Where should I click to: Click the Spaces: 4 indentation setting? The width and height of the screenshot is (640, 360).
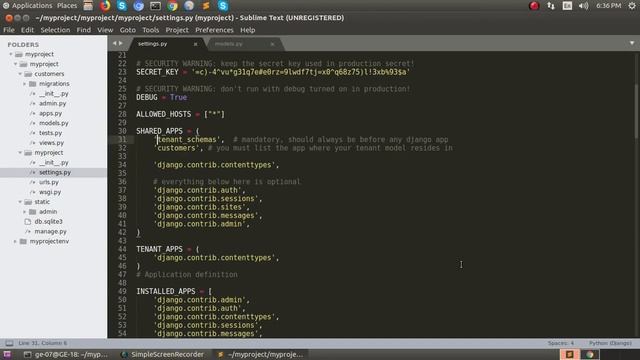[560, 343]
